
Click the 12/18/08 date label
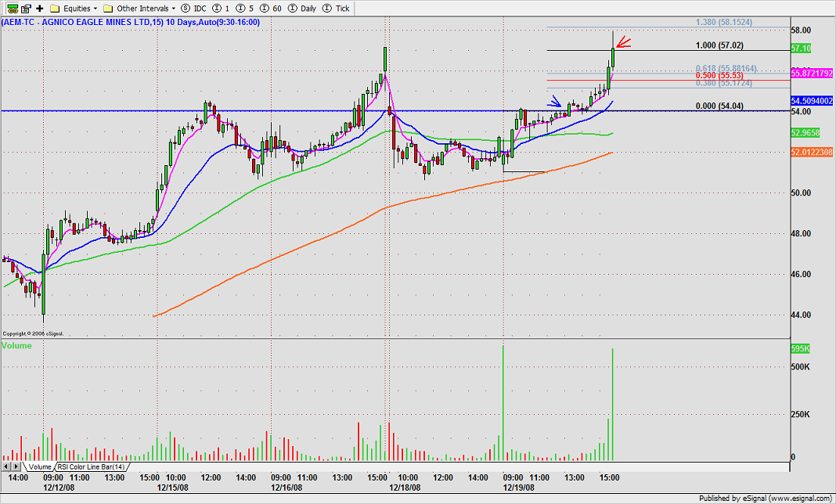pyautogui.click(x=406, y=487)
